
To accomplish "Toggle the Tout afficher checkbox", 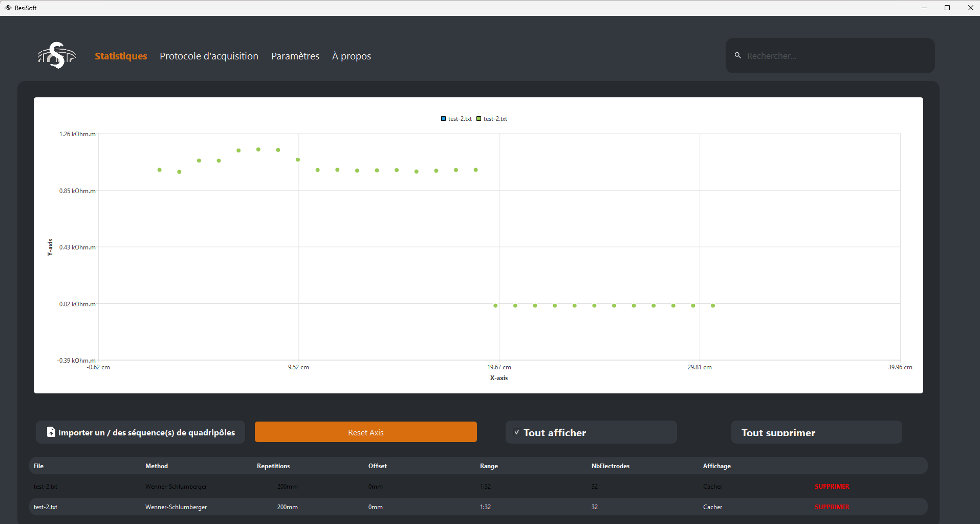I will tap(516, 432).
